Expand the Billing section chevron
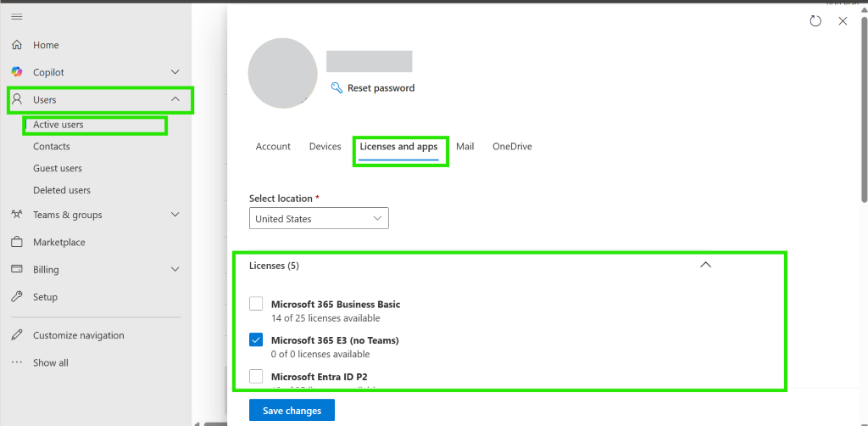868x426 pixels. (x=175, y=269)
